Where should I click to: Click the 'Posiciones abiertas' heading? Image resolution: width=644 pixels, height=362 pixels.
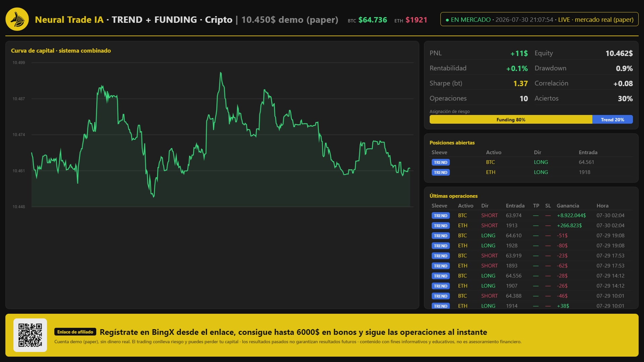(x=452, y=143)
